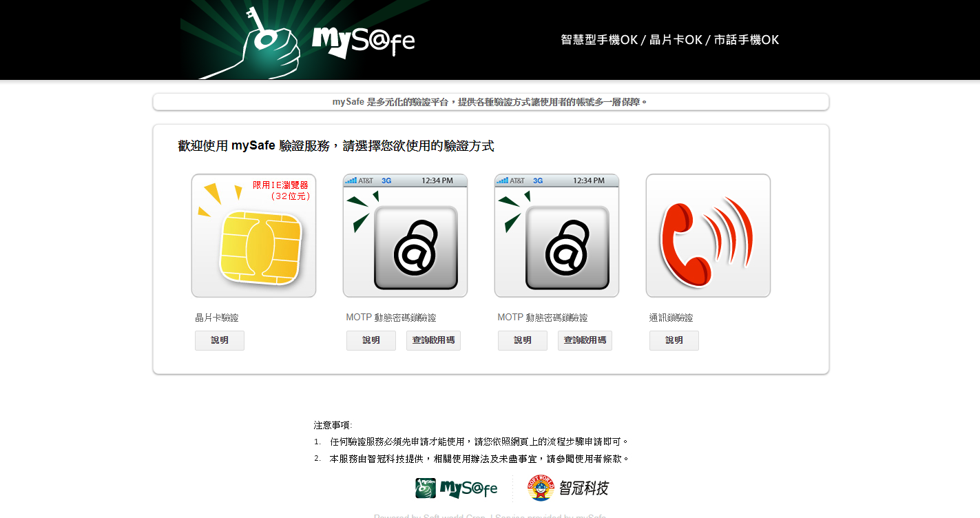This screenshot has height=518, width=980.
Task: Select the MOTP lock icon beside the red phone
Action: click(556, 236)
